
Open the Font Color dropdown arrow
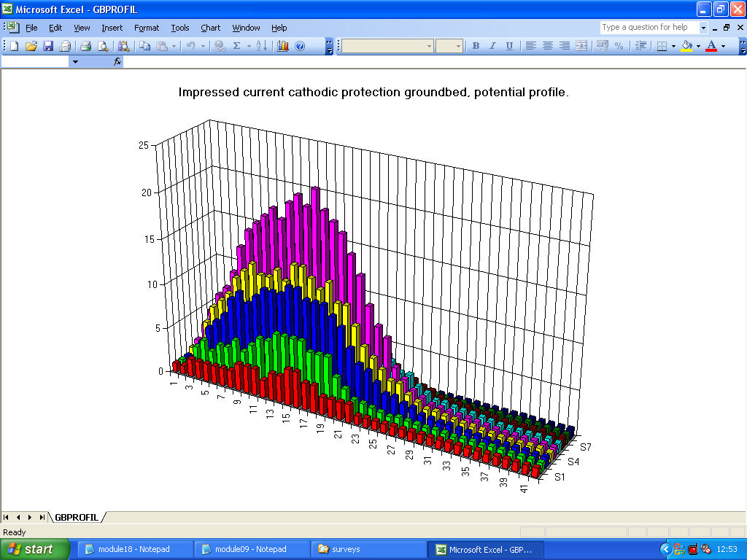[723, 46]
